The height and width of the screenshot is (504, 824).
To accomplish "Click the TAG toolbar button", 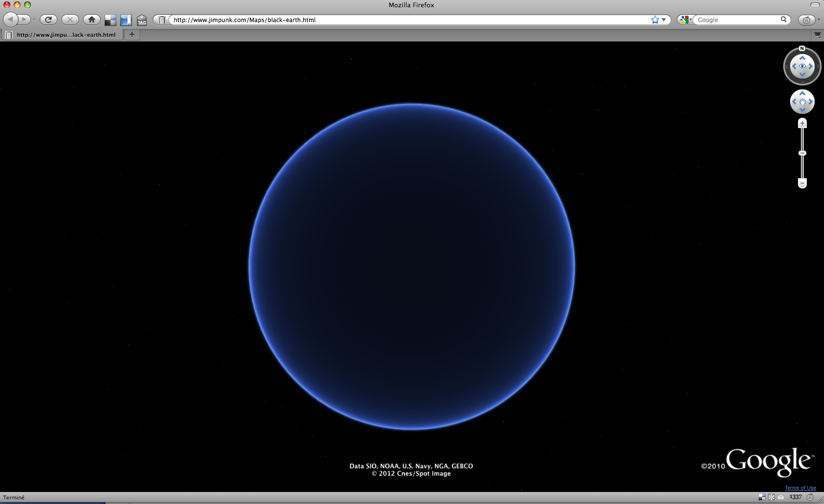I will click(x=142, y=20).
